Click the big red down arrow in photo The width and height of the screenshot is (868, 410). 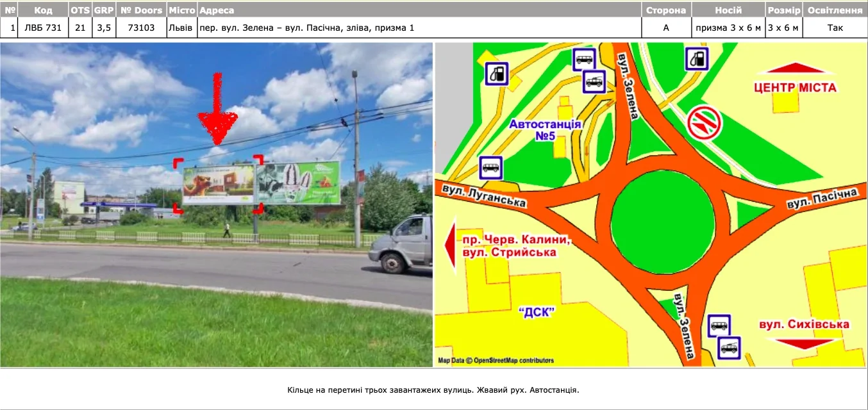coord(217,112)
